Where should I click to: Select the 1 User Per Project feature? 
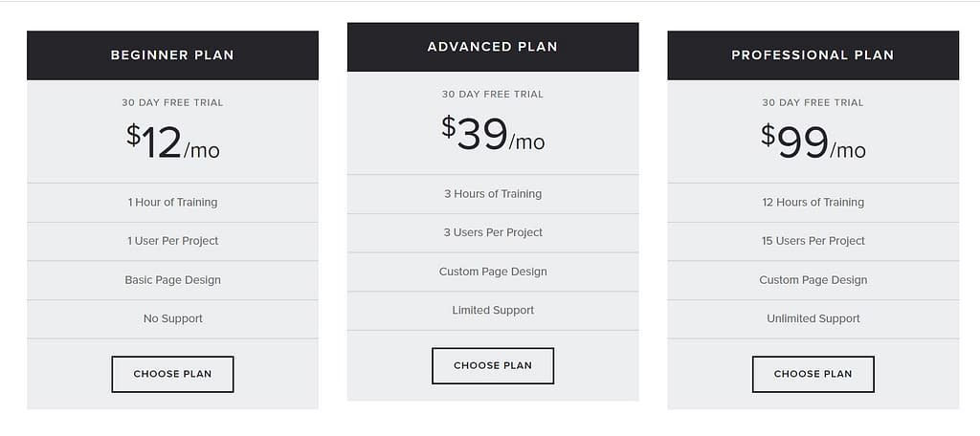coord(172,241)
